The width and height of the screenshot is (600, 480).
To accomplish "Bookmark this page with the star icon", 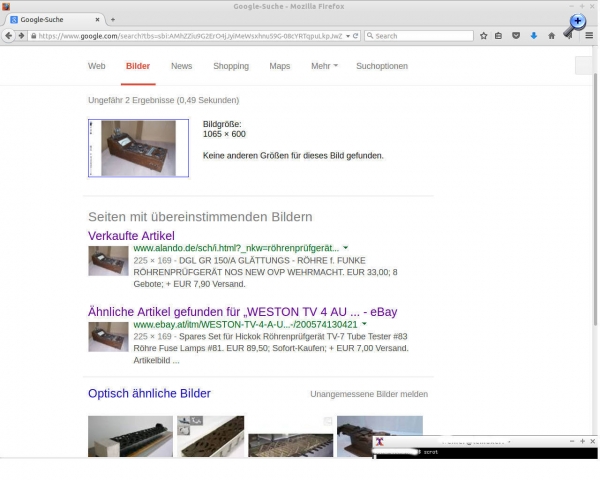I will point(484,36).
